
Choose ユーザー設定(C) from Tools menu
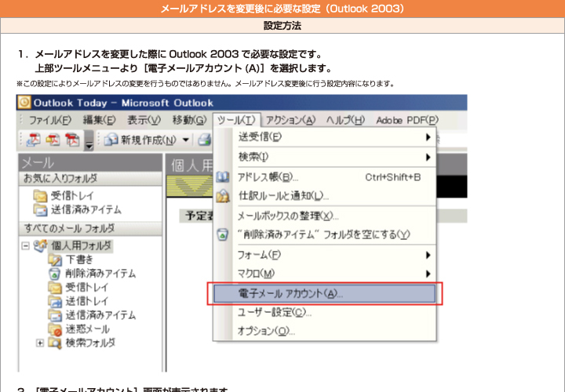[x=324, y=313]
